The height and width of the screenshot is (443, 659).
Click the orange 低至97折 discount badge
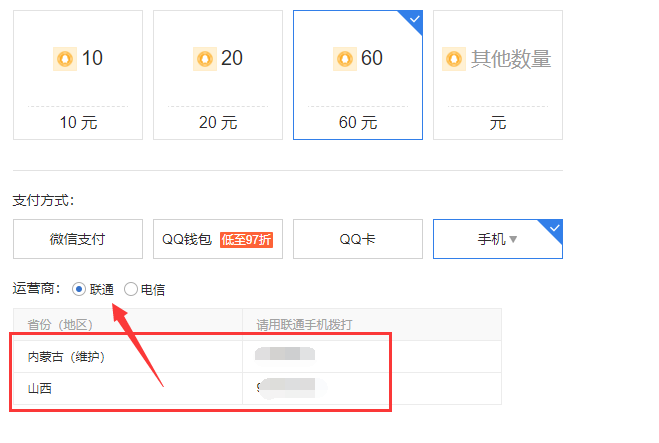tap(246, 240)
